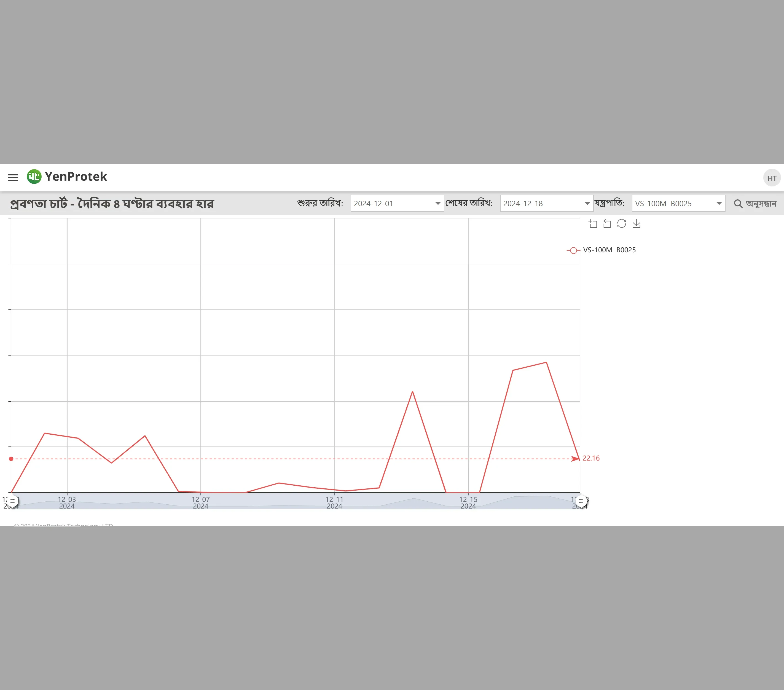Open the hamburger navigation menu

13,177
